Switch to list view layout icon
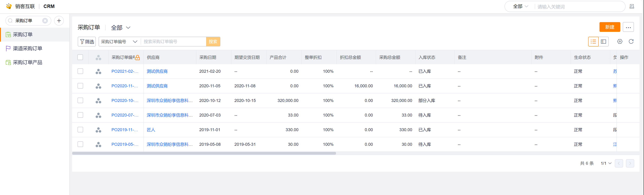The width and height of the screenshot is (644, 195). [593, 42]
